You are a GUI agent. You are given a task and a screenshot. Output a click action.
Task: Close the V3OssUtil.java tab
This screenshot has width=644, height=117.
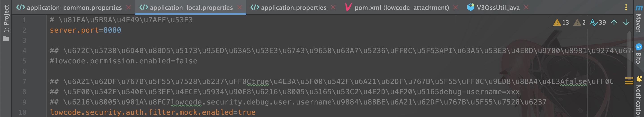526,7
